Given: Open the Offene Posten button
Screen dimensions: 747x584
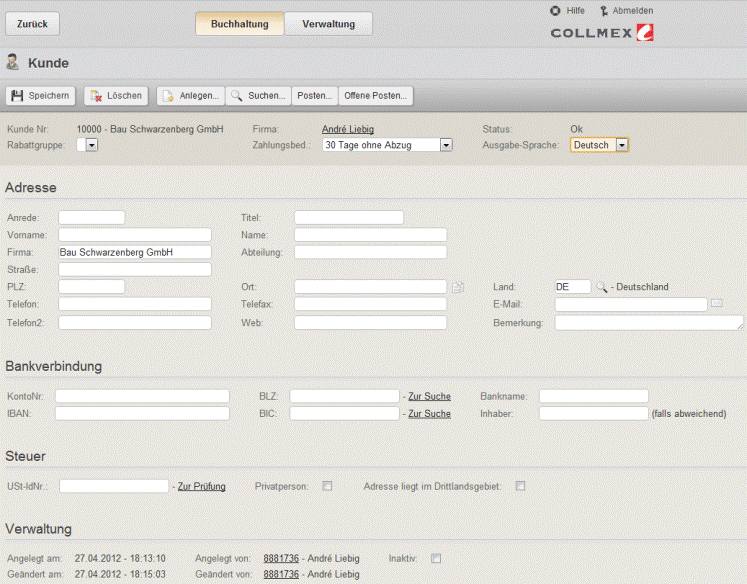Looking at the screenshot, I should click(375, 96).
